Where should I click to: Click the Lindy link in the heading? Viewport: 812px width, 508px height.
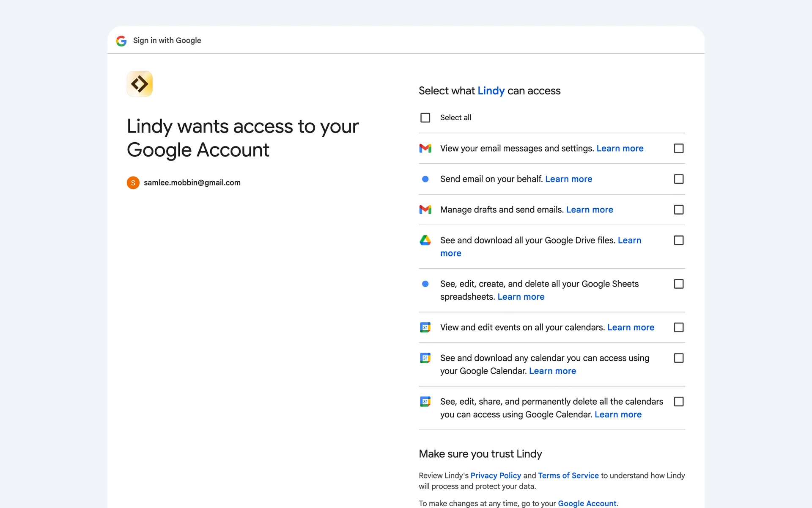click(x=491, y=91)
